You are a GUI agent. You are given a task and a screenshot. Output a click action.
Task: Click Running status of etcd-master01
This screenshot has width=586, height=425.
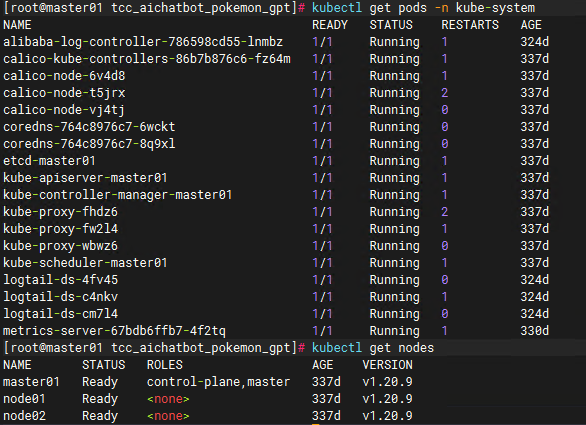click(395, 161)
